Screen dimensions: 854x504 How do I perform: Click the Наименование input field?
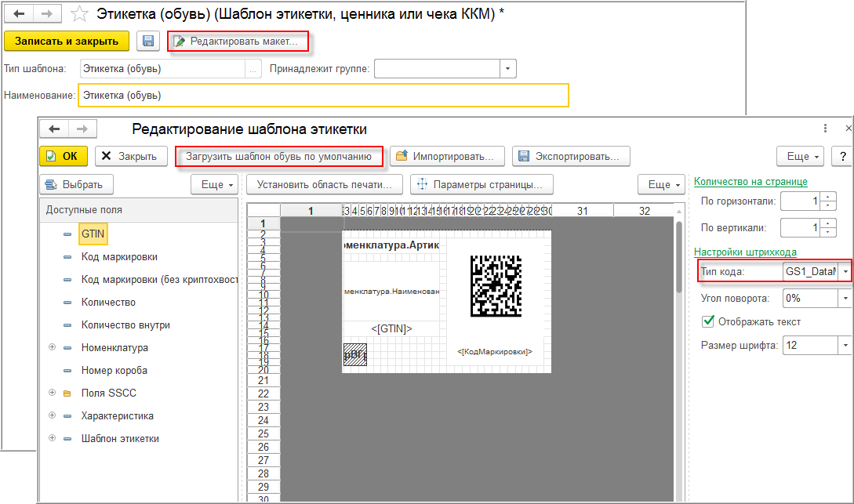(x=324, y=96)
